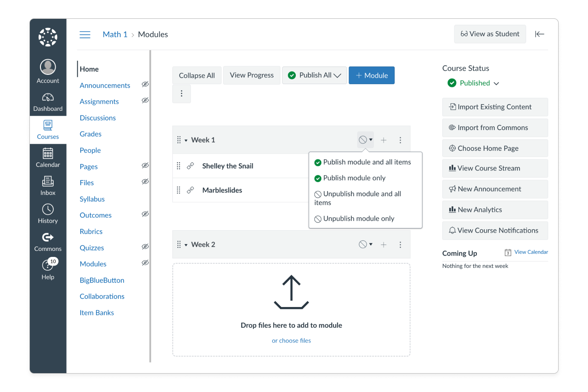Upload files via the choose files link
The image size is (588, 392).
(291, 341)
